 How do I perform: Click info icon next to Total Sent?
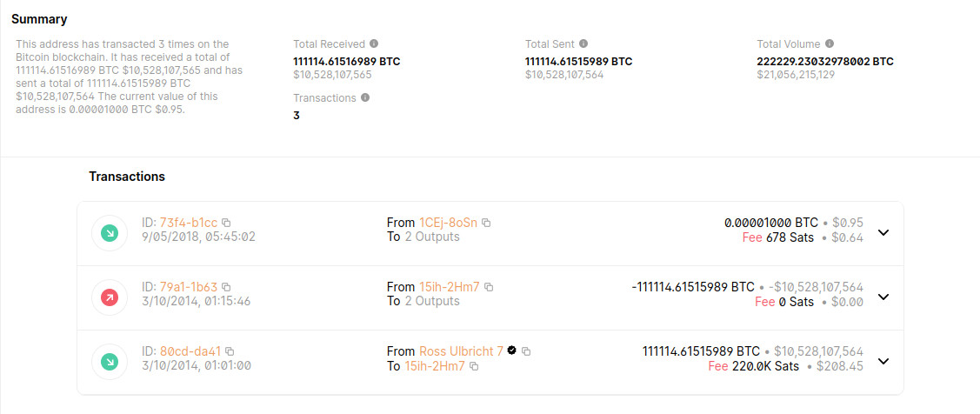[583, 43]
